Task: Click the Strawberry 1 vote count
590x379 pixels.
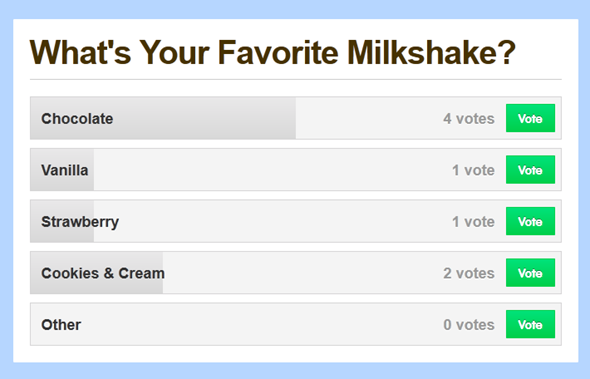Action: 473,222
